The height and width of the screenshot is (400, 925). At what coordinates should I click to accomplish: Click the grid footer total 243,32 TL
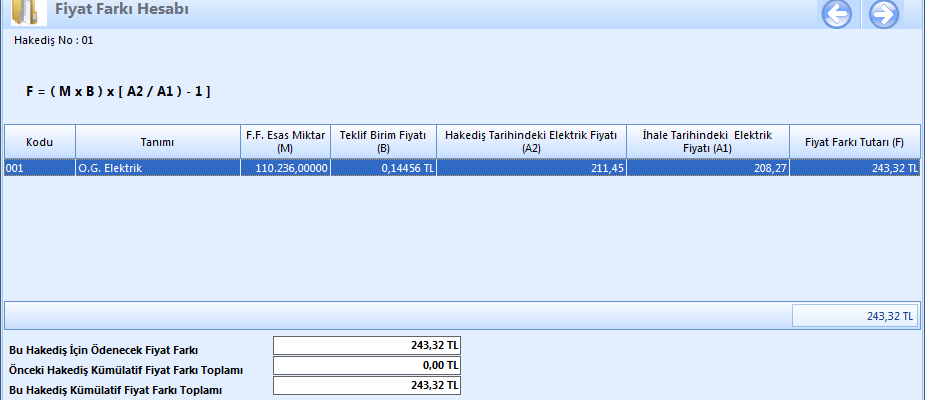click(x=855, y=316)
